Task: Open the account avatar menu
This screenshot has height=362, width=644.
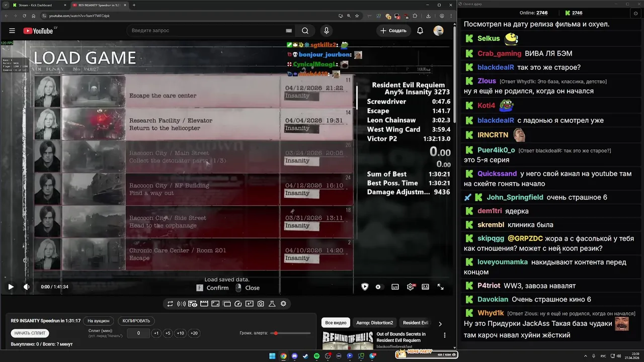Action: (438, 31)
